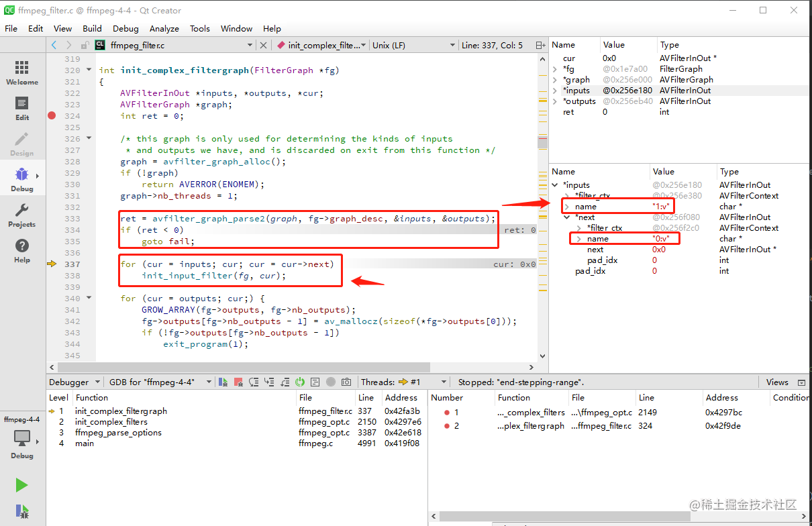Click the horizontal scrollbar below breakpoints view
The width and height of the screenshot is (812, 526).
564,517
